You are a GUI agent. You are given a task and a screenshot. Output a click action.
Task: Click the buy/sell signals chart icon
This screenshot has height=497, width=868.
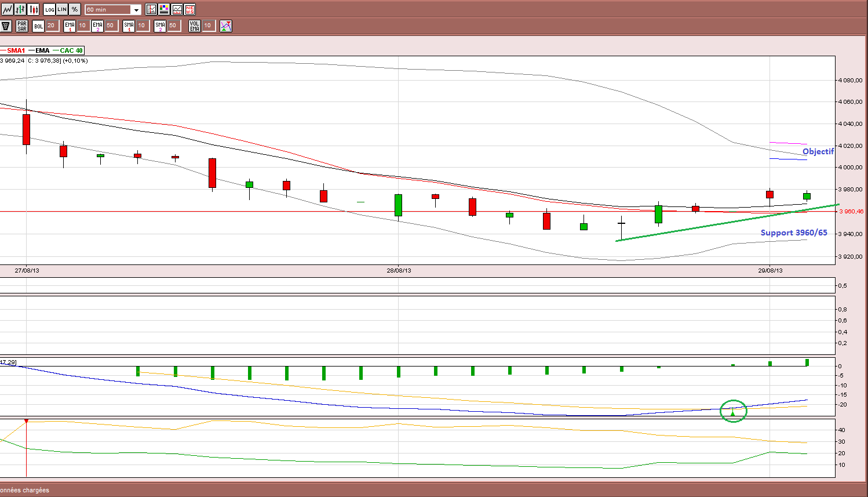[226, 26]
